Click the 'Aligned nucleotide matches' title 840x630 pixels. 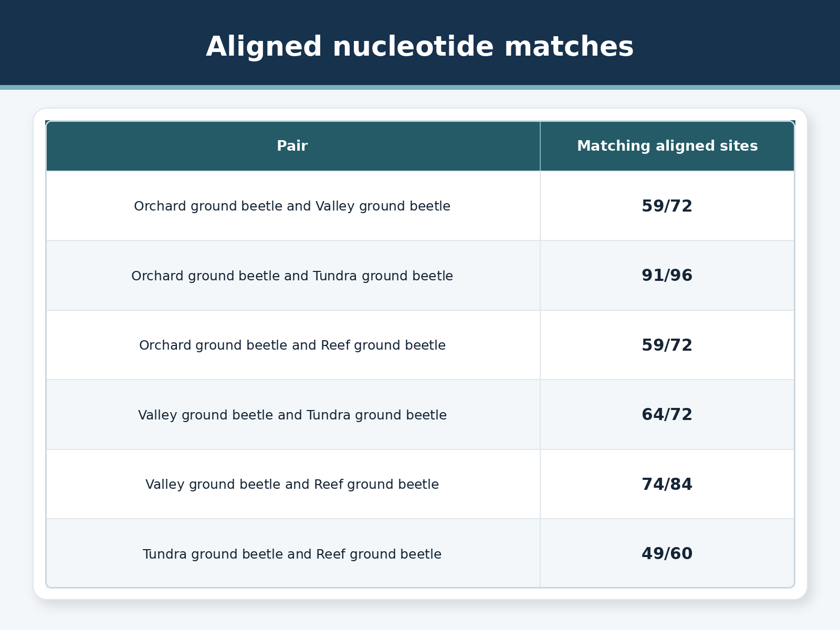[420, 47]
